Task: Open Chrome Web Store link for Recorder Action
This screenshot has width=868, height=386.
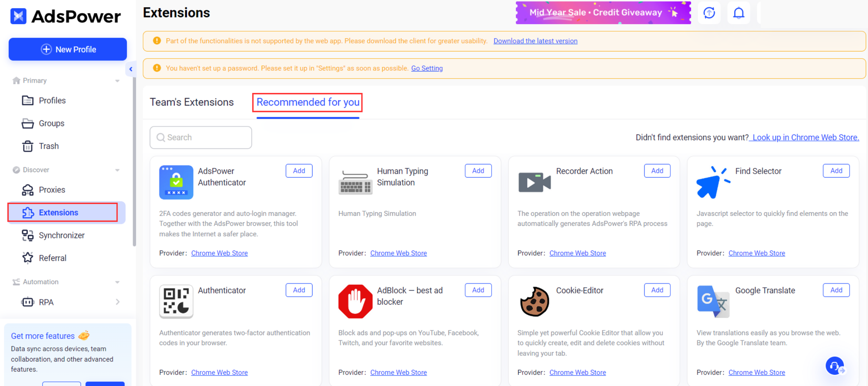Action: point(578,253)
